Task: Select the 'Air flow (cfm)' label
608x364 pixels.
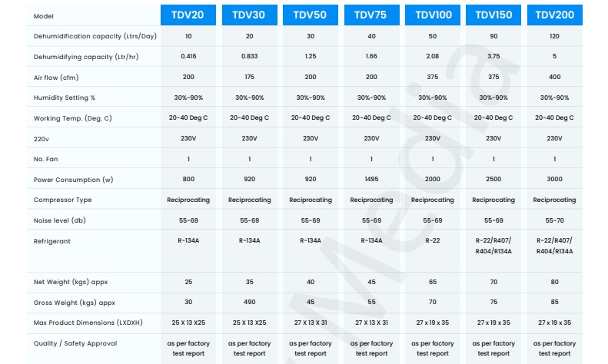Action: click(56, 78)
